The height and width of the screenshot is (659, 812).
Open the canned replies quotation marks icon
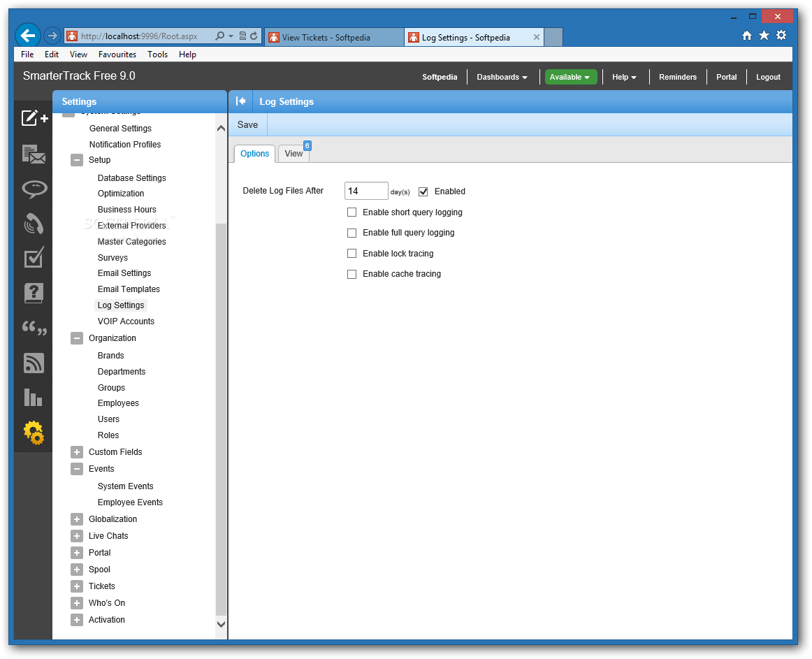(x=34, y=328)
